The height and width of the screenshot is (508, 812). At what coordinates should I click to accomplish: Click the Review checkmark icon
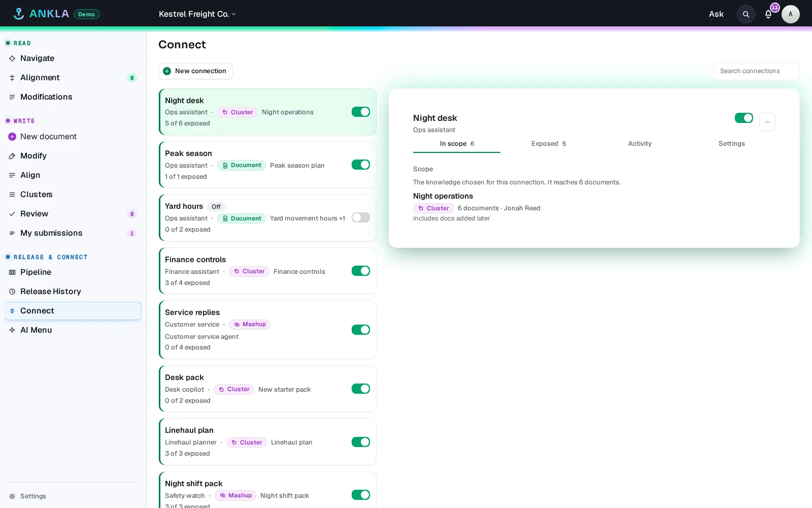(12, 214)
